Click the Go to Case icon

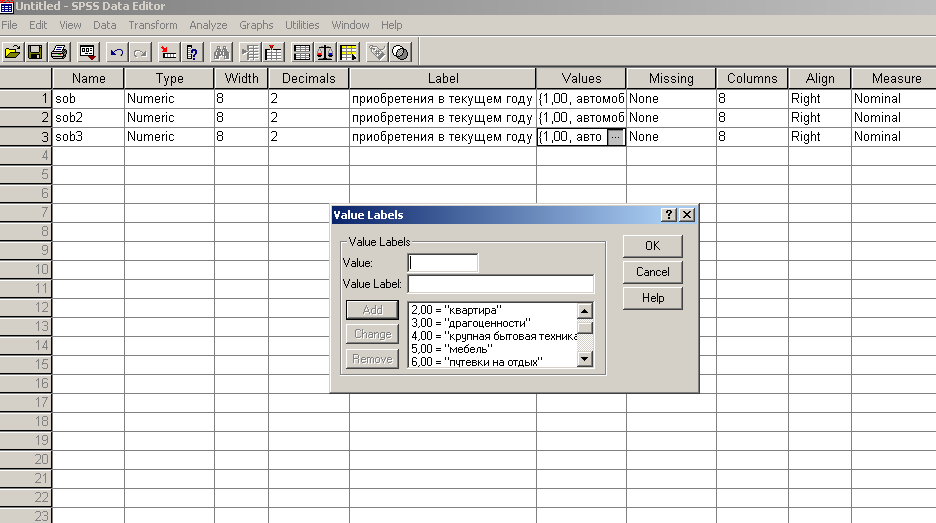[x=168, y=53]
